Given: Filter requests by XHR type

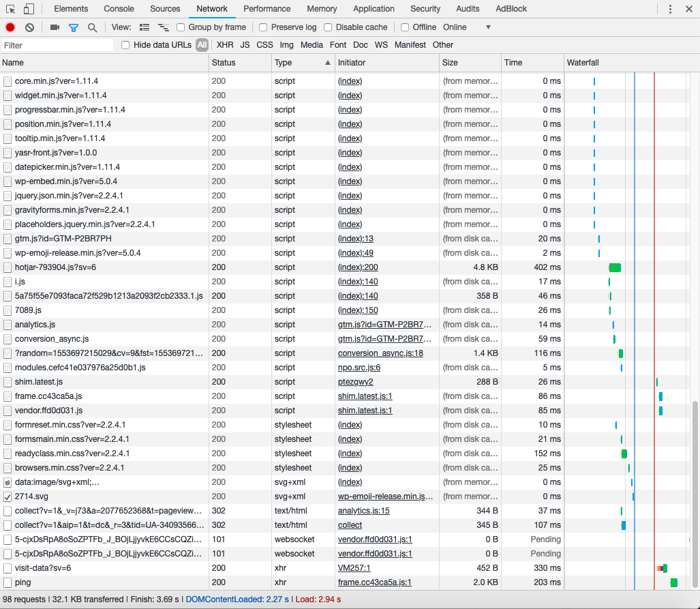Looking at the screenshot, I should coord(225,45).
